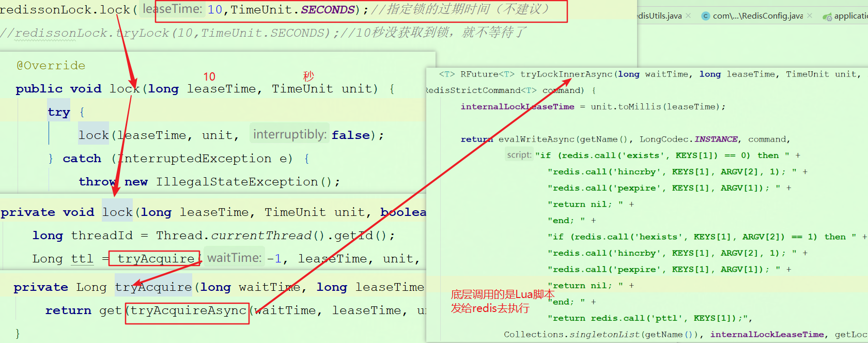The image size is (868, 343).
Task: Click the commented tryLock line
Action: click(263, 33)
